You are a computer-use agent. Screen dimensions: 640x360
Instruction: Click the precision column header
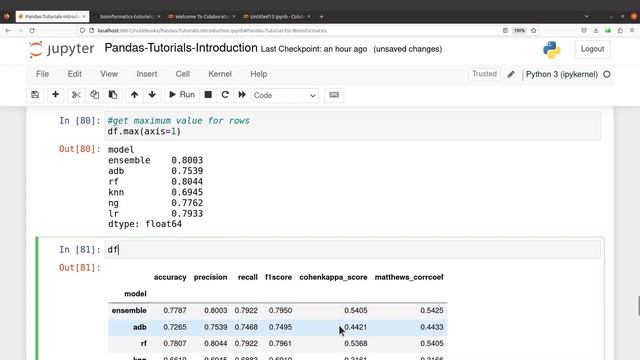tap(210, 277)
